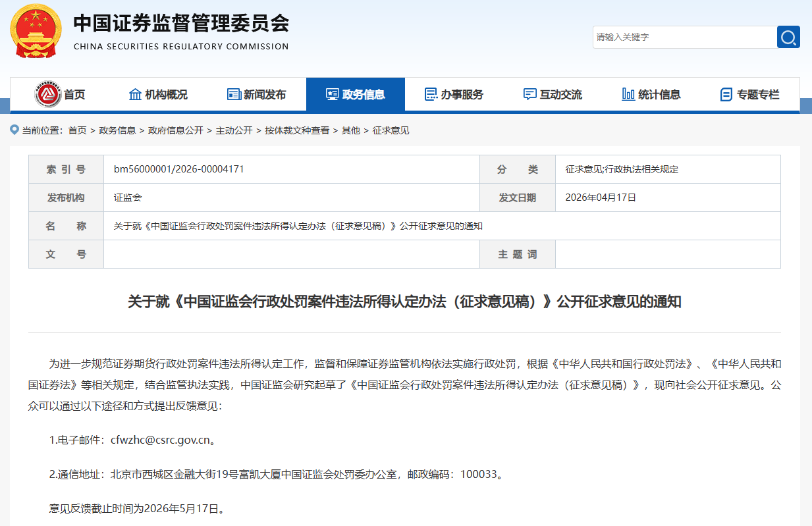This screenshot has width=812, height=526.
Task: Click the bar chart icon beside 统计信息
Action: 628,94
